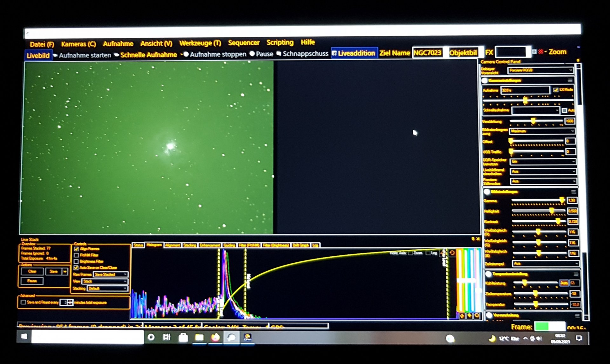
Task: Click the red reticule icon beside Zoom
Action: coord(541,51)
